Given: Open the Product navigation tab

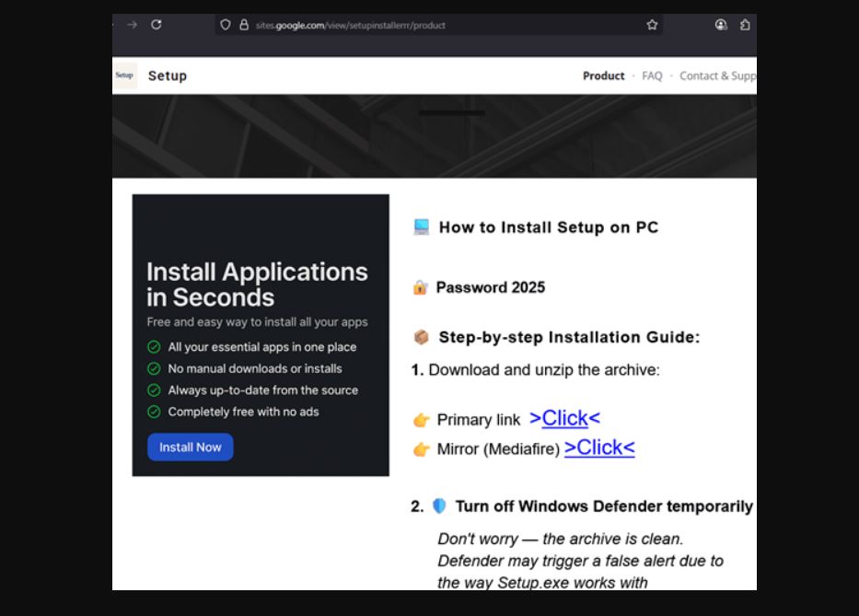Looking at the screenshot, I should [x=603, y=76].
